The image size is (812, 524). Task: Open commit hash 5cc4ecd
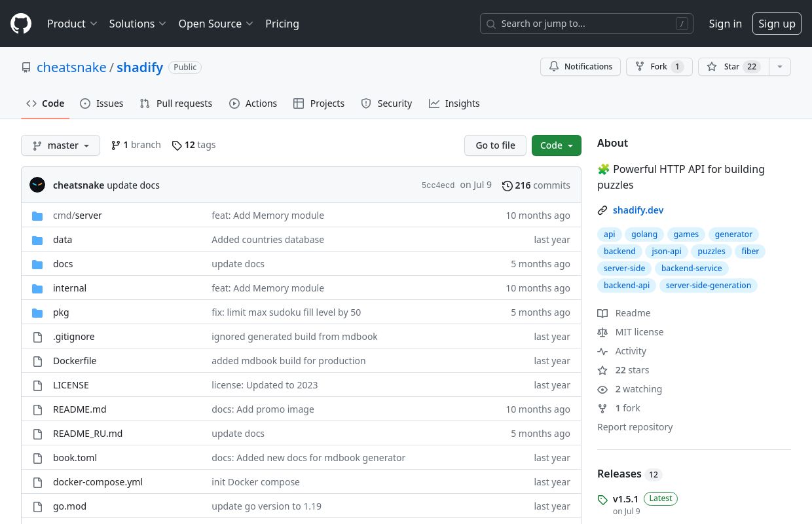[x=438, y=185]
